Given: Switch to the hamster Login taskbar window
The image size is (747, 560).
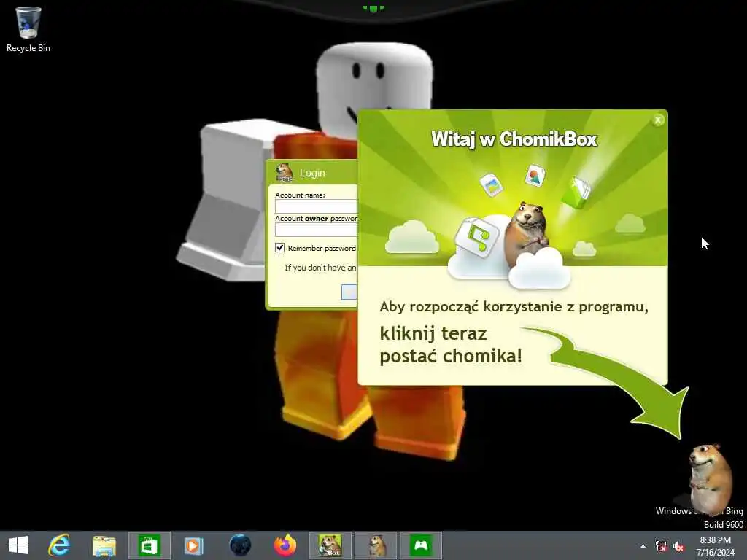Looking at the screenshot, I should coord(376,545).
